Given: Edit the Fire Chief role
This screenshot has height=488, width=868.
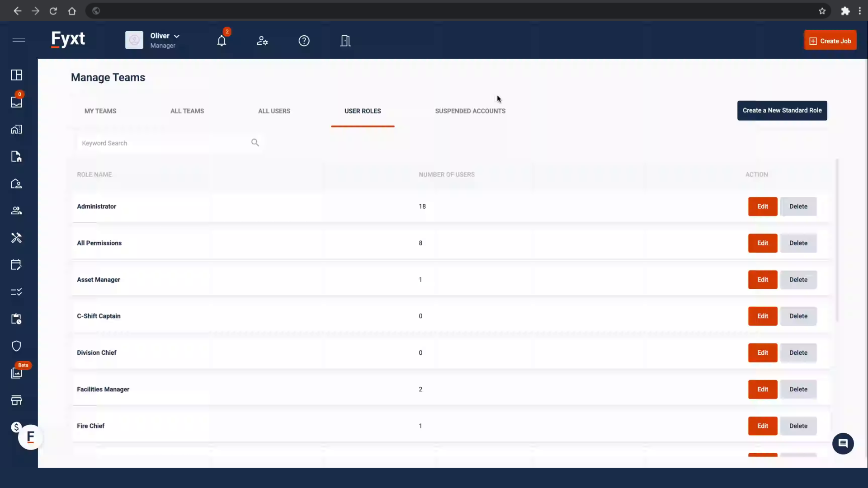Looking at the screenshot, I should tap(763, 426).
